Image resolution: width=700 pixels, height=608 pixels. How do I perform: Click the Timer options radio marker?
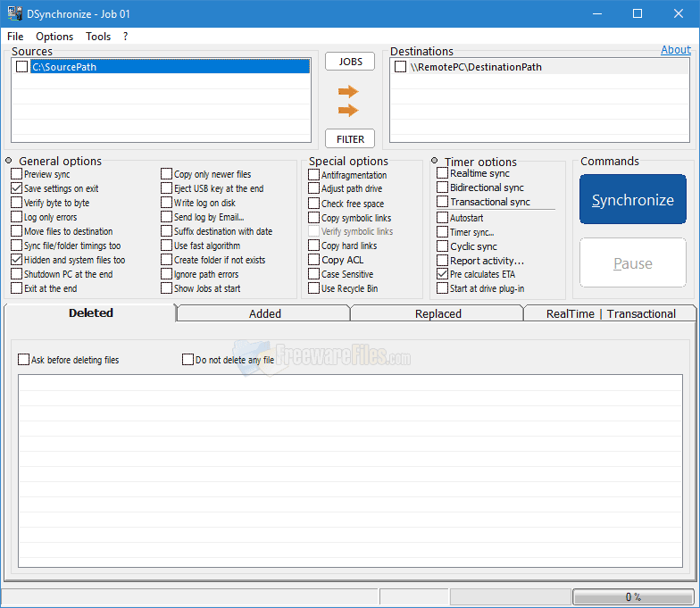(434, 161)
